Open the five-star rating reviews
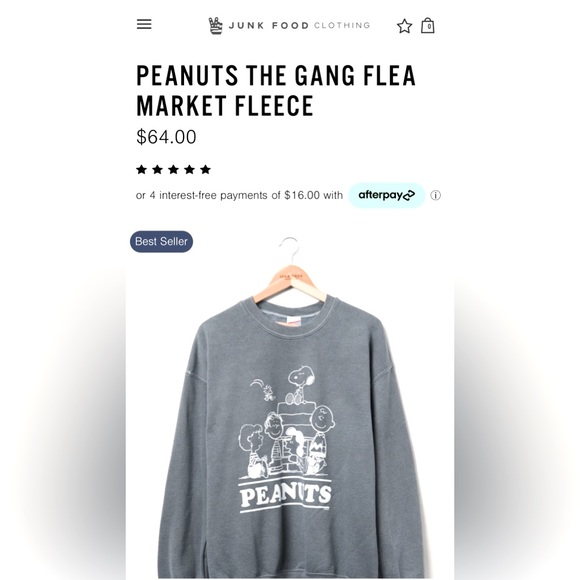Viewport: 580px width, 580px height. 173,169
